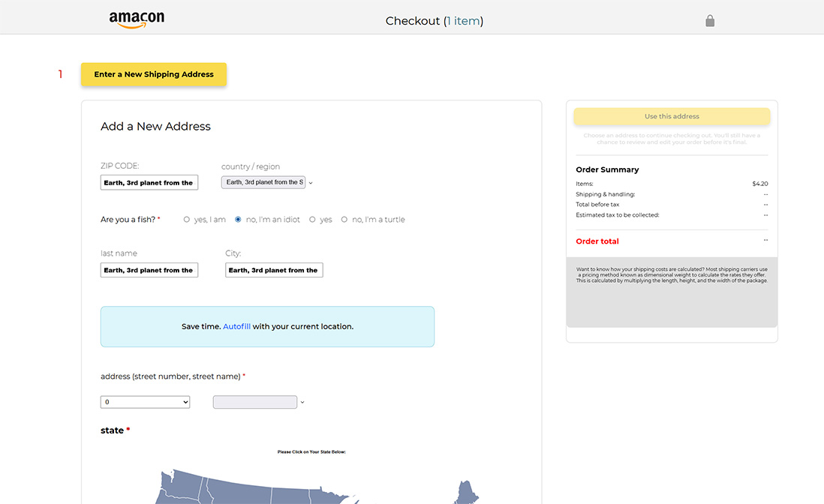Viewport: 824px width, 504px height.
Task: Click the small chevron beside country selector
Action: tap(311, 183)
